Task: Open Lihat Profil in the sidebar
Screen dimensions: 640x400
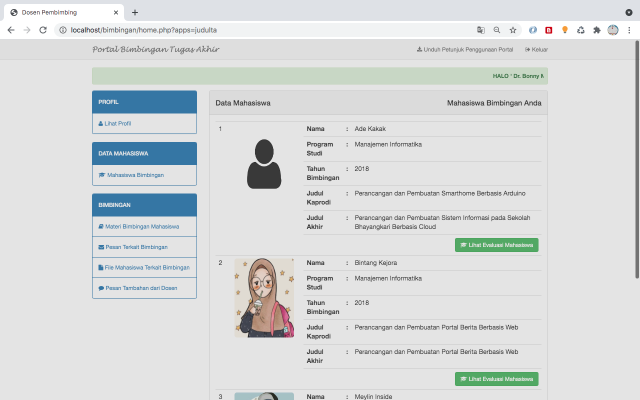Action: coord(117,124)
